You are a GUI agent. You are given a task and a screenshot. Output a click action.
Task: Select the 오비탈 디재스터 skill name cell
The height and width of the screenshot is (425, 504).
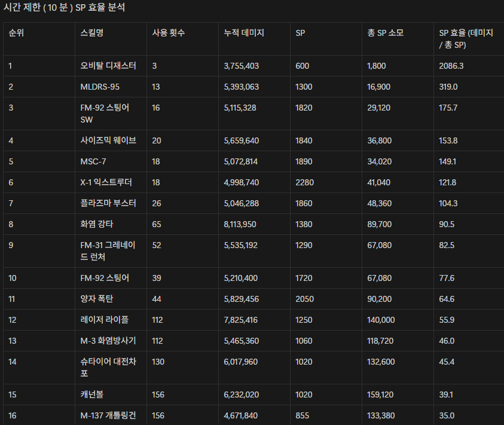(x=108, y=66)
